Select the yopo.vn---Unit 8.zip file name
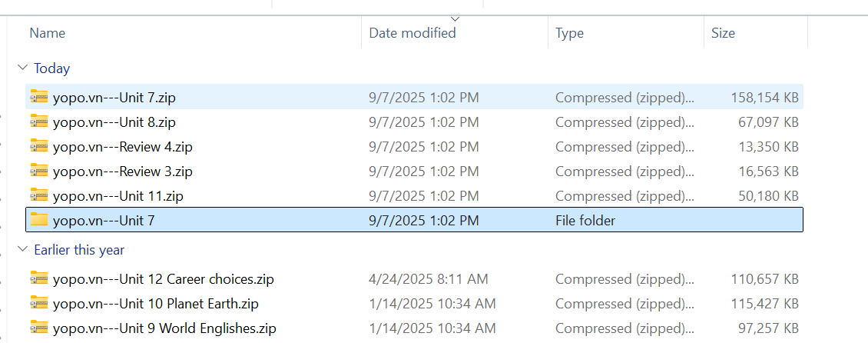The width and height of the screenshot is (868, 343). (x=114, y=122)
